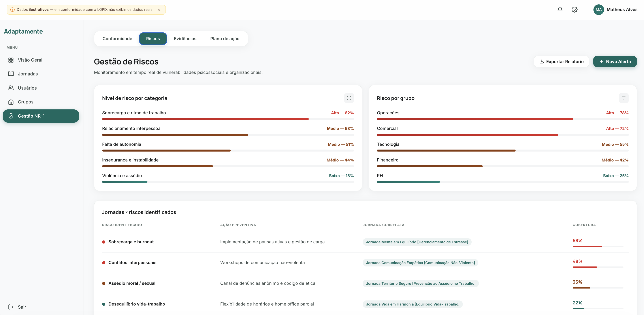Image resolution: width=644 pixels, height=315 pixels.
Task: Click Exportar Relatório button
Action: click(561, 62)
